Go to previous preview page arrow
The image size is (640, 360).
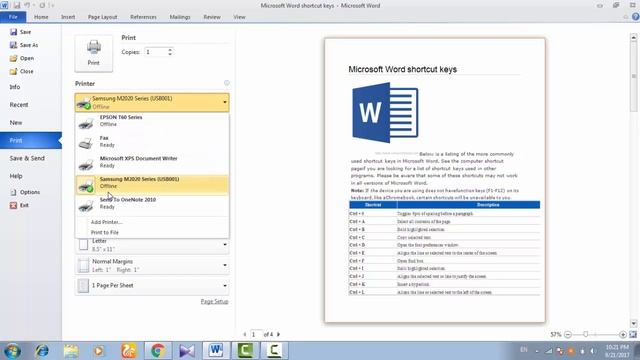tap(245, 334)
